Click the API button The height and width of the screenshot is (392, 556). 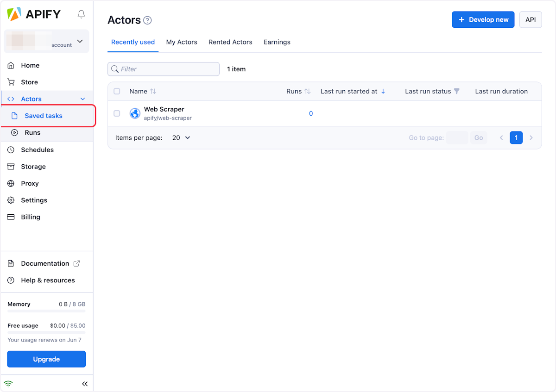[531, 19]
